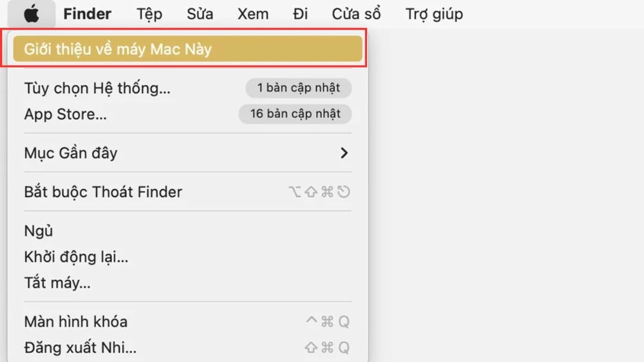Choose Màn hình khóa
Image resolution: width=644 pixels, height=362 pixels.
point(76,322)
